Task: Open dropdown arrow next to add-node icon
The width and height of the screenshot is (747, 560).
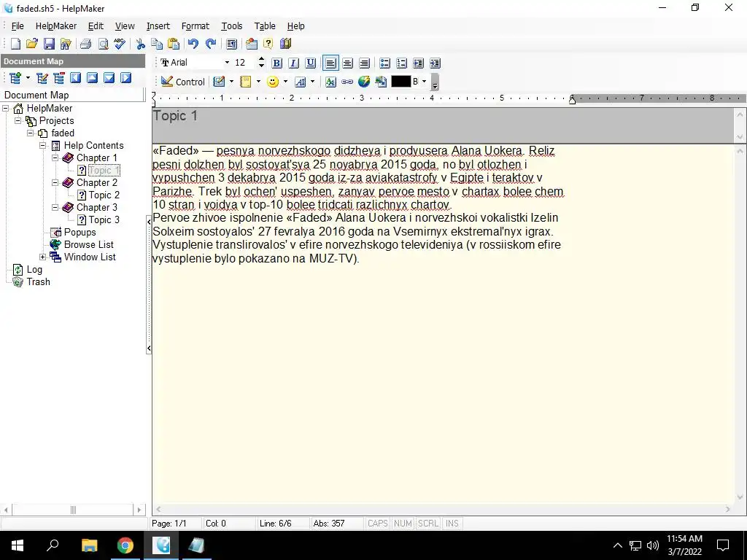Action: [28, 78]
